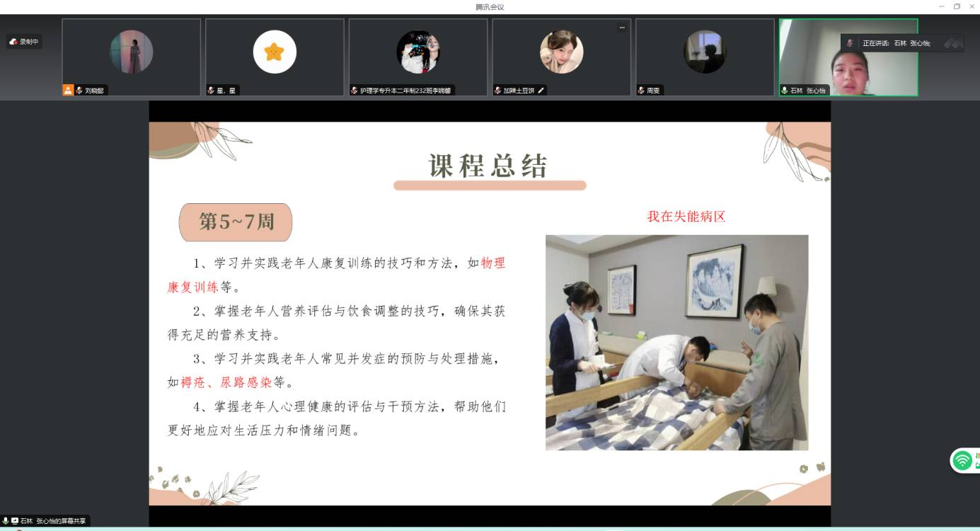Click muted mic icon beside 星. 星
Viewport: 980px width, 531px height.
point(211,91)
